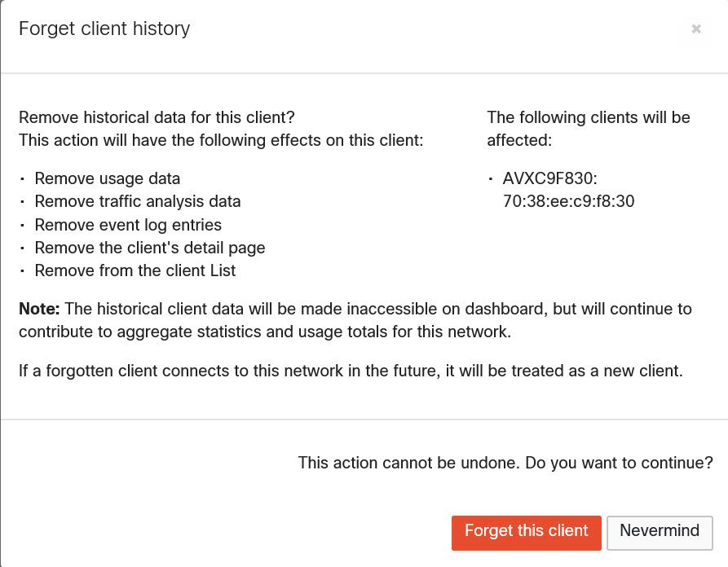The height and width of the screenshot is (567, 728).
Task: Click the Remove usage data bullet
Action: (x=107, y=178)
